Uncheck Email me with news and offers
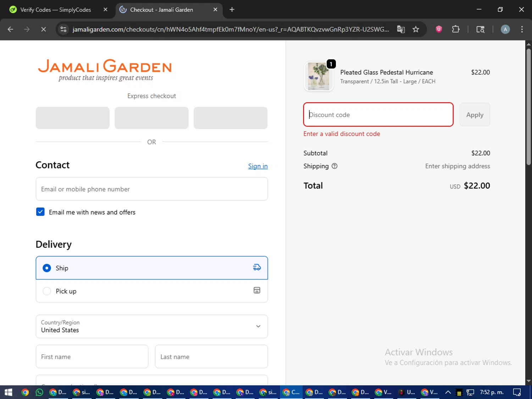 click(x=40, y=212)
